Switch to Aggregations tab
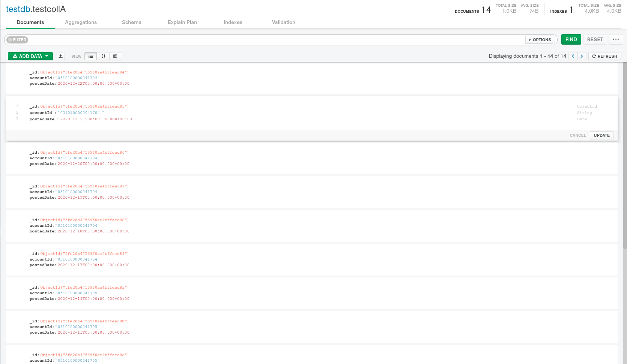The width and height of the screenshot is (627, 364). [x=81, y=22]
